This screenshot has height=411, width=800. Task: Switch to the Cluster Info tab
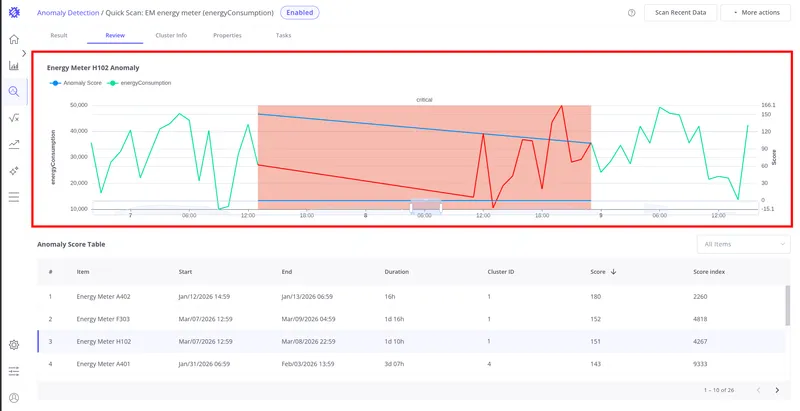[171, 35]
